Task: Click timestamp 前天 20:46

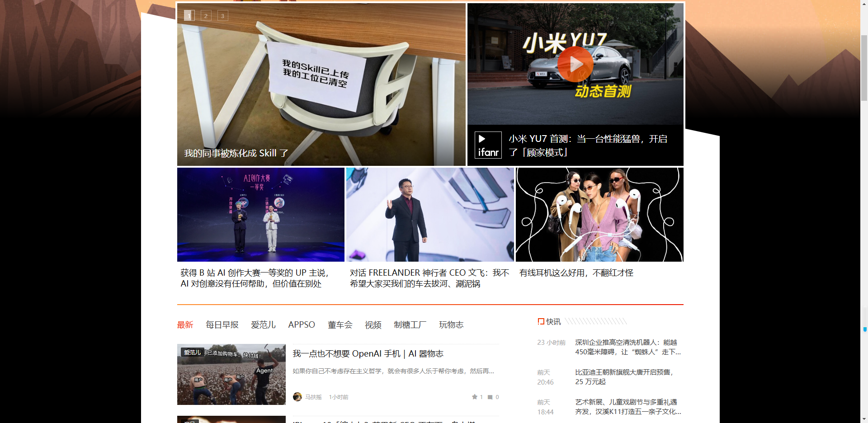Action: (x=545, y=377)
